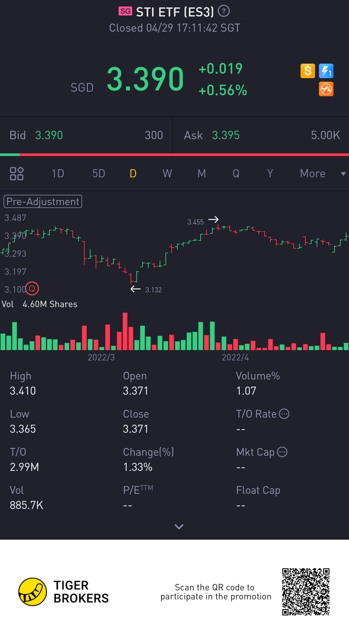Screen dimensions: 349x644
Task: Select the 5D chart tab
Action: pyautogui.click(x=99, y=173)
